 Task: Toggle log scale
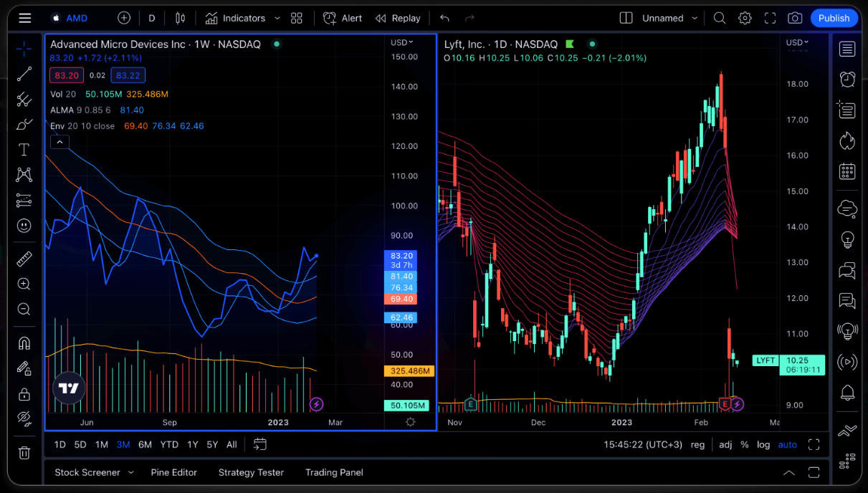pos(763,444)
